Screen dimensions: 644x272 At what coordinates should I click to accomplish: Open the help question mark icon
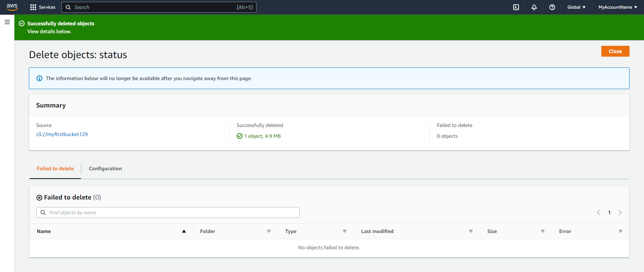click(x=552, y=7)
